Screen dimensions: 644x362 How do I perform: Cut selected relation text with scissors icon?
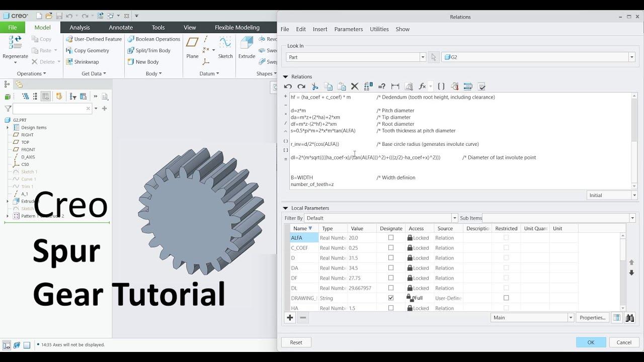tap(315, 86)
